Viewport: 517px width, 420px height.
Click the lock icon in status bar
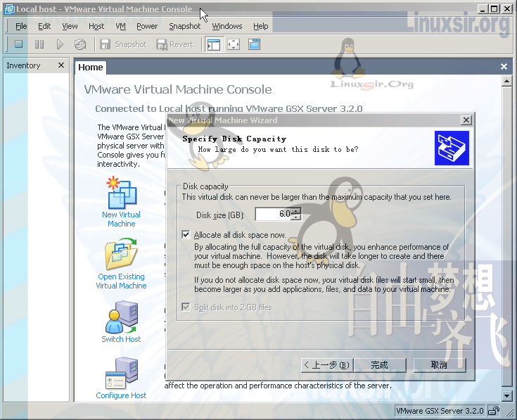494,411
